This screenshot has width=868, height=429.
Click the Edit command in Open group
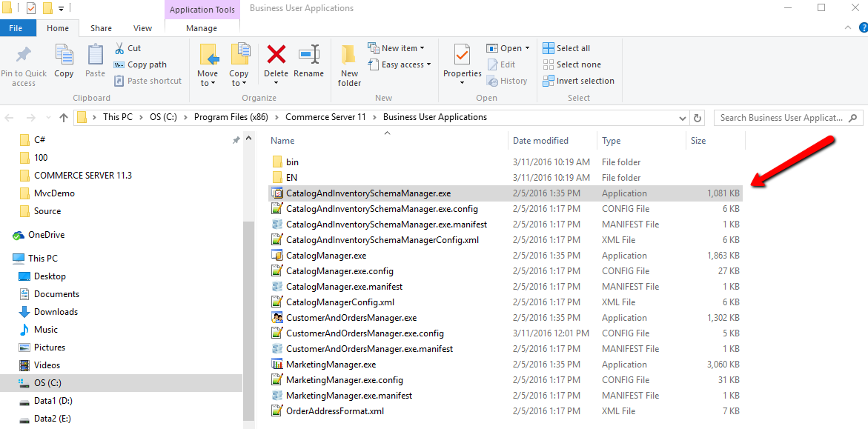point(502,64)
